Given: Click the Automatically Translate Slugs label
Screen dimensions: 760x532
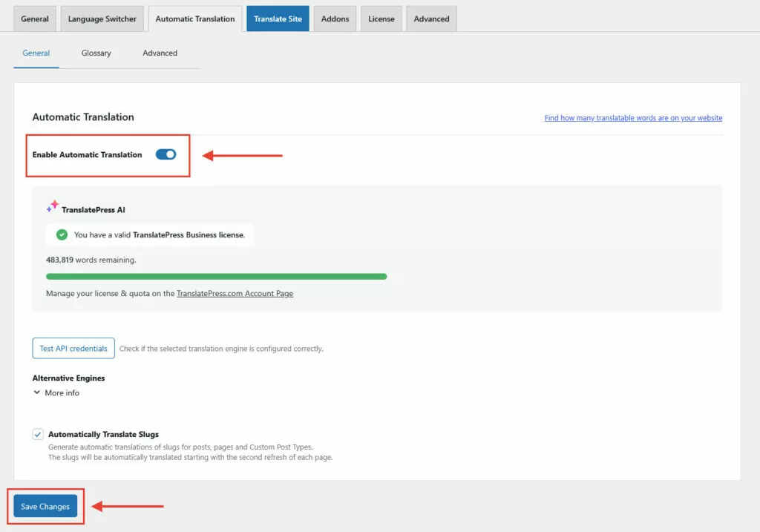Looking at the screenshot, I should pyautogui.click(x=103, y=435).
